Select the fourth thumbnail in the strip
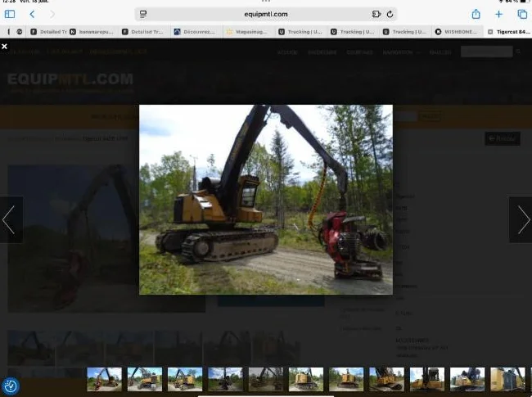Viewport: 532px width, 397px height. pos(225,379)
